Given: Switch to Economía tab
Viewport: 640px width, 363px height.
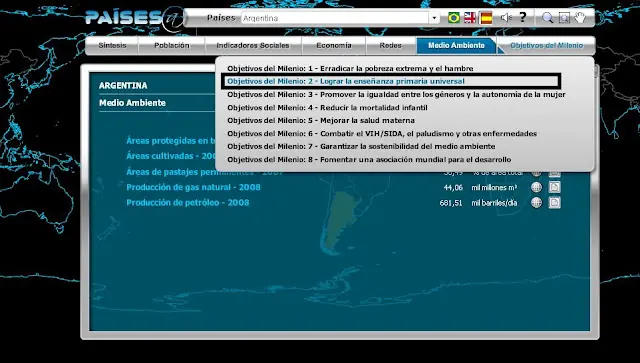Looking at the screenshot, I should [x=333, y=45].
